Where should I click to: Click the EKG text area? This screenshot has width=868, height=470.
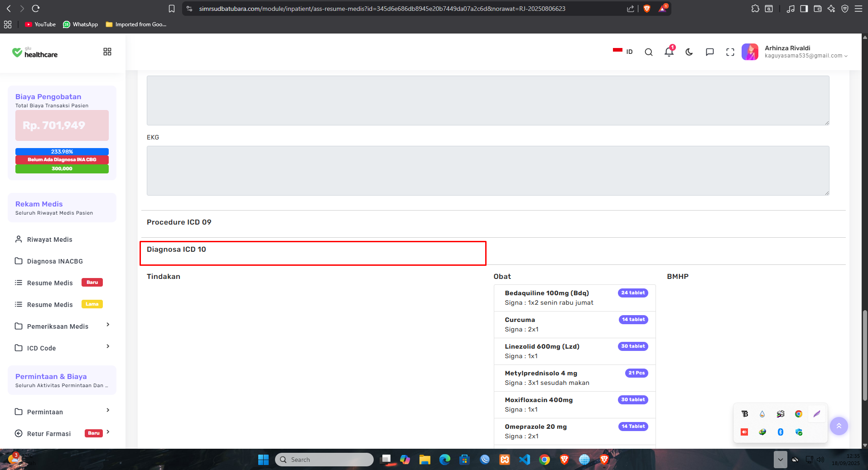click(x=488, y=171)
